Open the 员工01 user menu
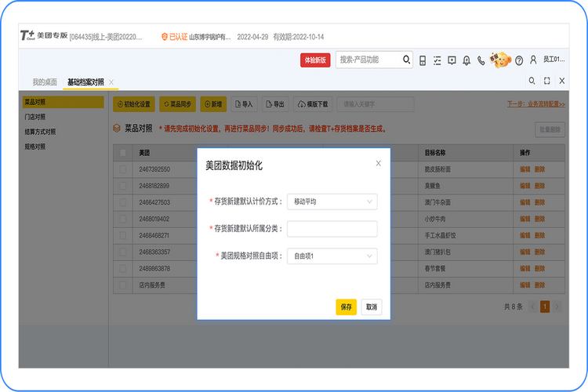 click(x=554, y=60)
